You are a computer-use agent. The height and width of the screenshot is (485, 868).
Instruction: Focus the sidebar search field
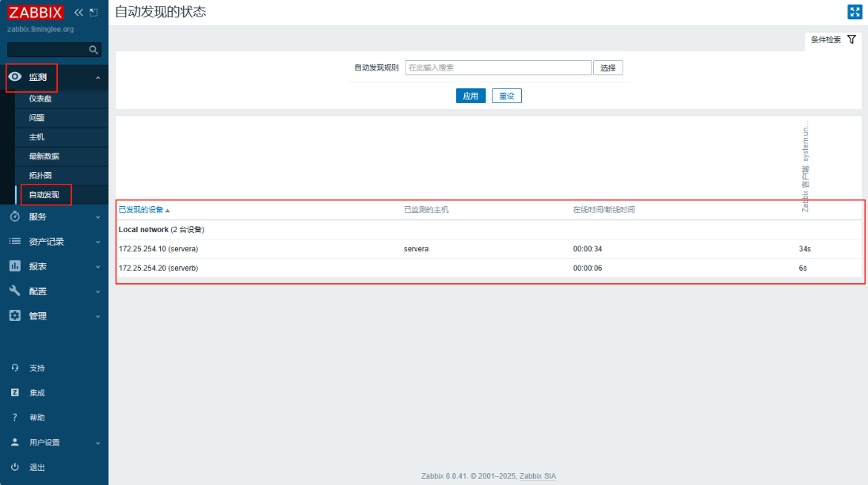click(54, 50)
